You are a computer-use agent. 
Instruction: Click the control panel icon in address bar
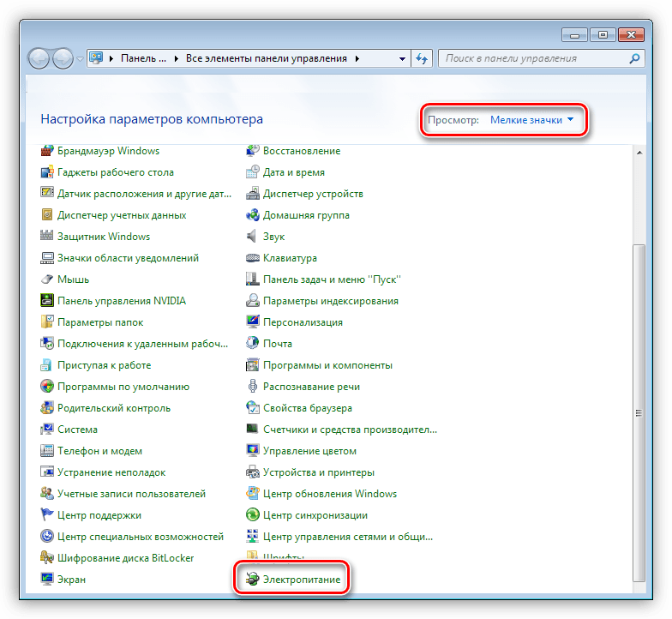point(96,58)
